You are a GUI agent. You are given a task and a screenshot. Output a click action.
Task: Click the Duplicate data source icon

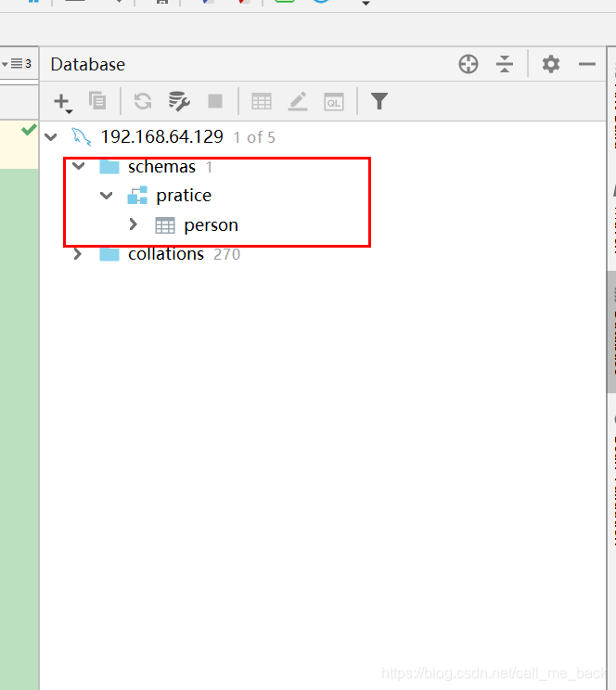(x=97, y=101)
